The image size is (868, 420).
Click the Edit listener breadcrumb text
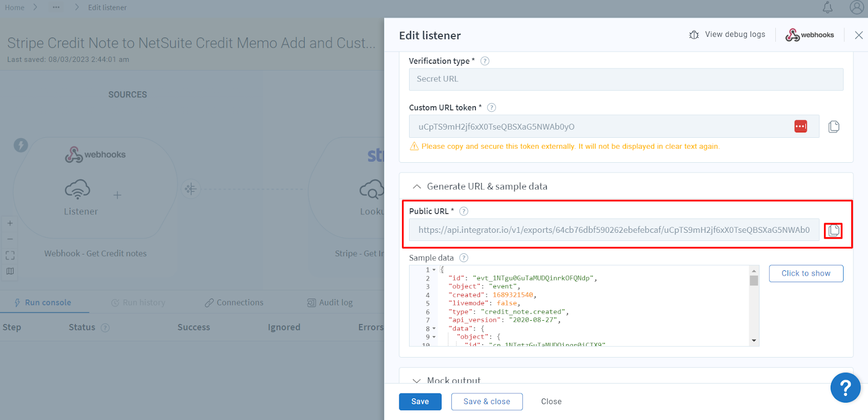click(x=107, y=7)
